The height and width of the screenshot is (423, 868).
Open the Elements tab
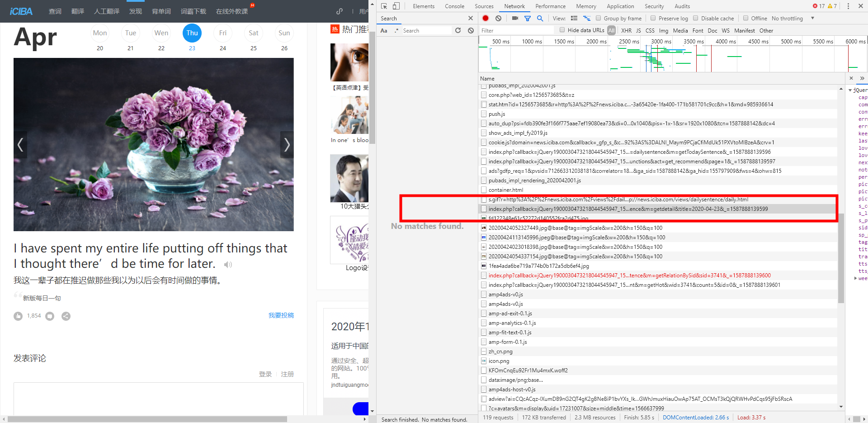(x=424, y=6)
